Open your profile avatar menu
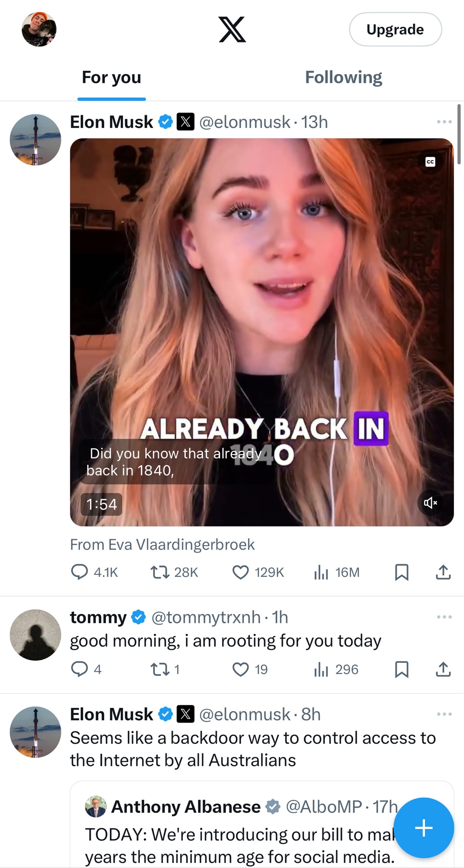Image resolution: width=464 pixels, height=868 pixels. [39, 29]
